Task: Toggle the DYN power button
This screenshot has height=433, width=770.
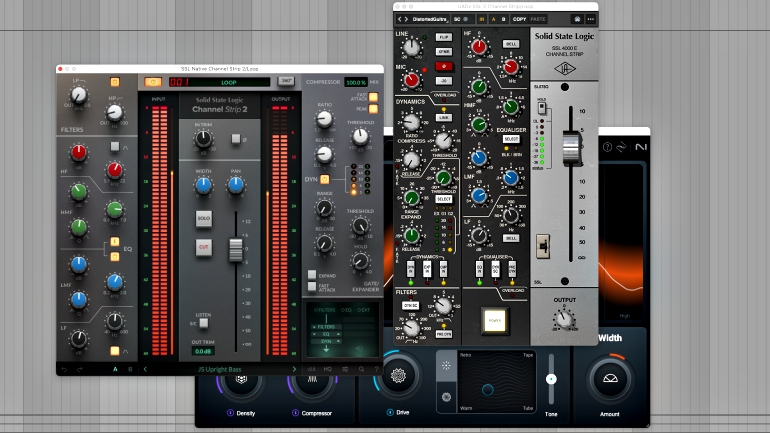Action: pyautogui.click(x=324, y=179)
